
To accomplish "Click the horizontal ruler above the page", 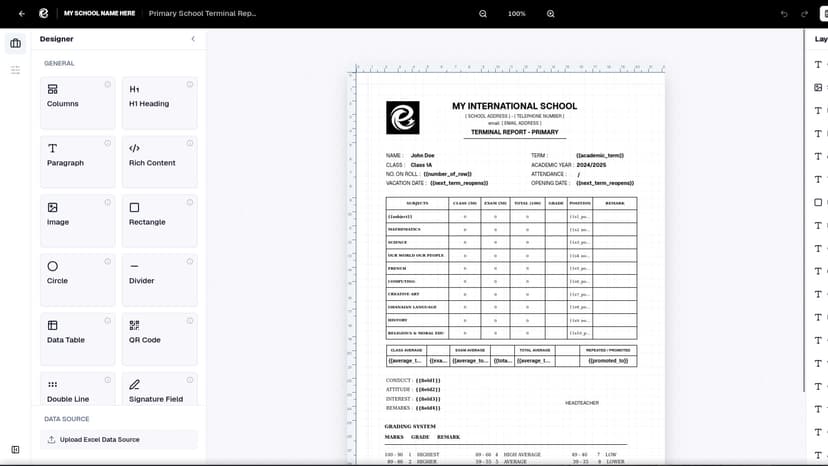I will (510, 69).
